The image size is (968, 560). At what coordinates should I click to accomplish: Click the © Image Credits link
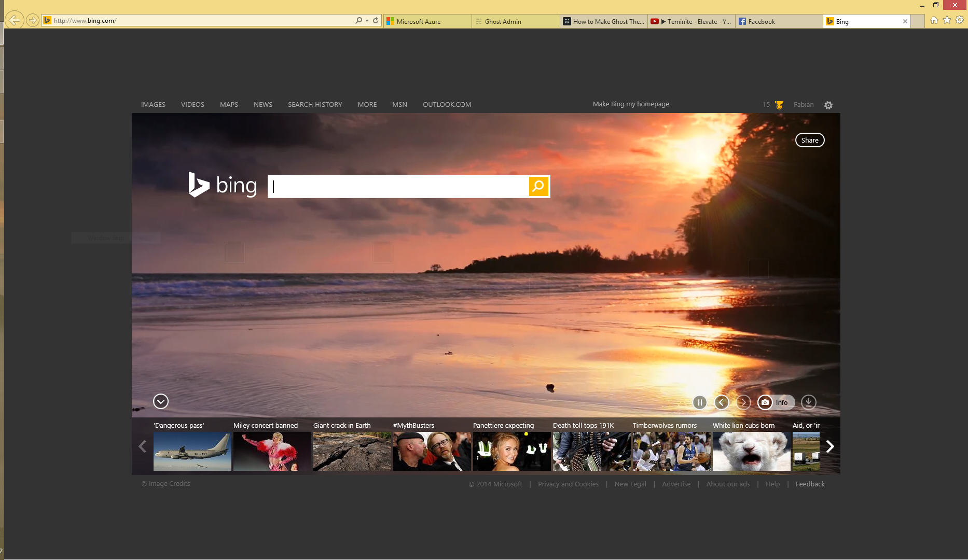coord(166,483)
